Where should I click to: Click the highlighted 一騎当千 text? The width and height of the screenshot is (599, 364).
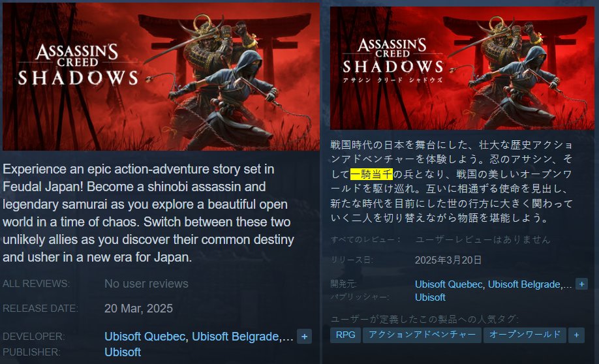[371, 174]
